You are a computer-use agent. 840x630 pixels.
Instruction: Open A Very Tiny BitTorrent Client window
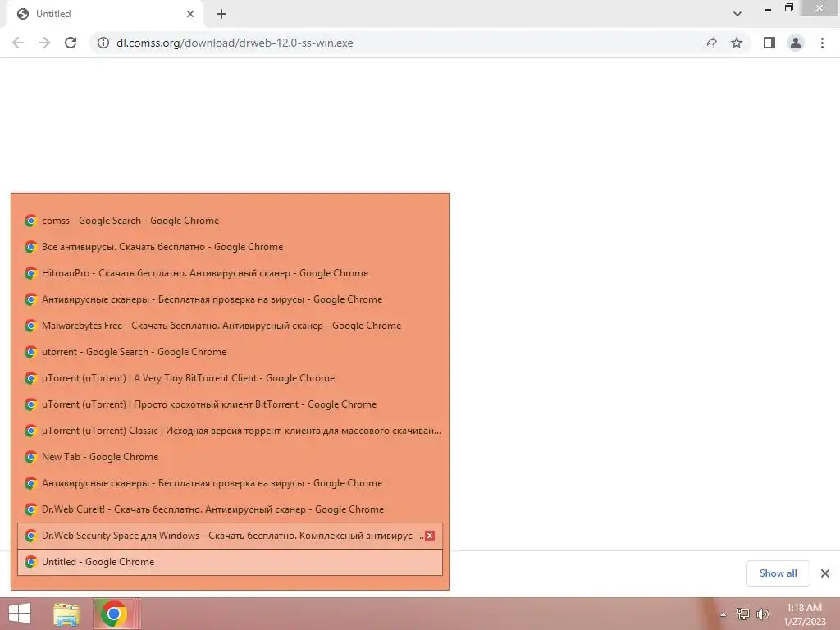coord(230,378)
